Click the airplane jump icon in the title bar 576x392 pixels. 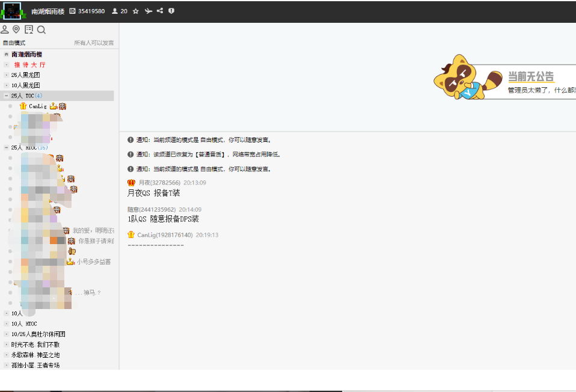[148, 11]
